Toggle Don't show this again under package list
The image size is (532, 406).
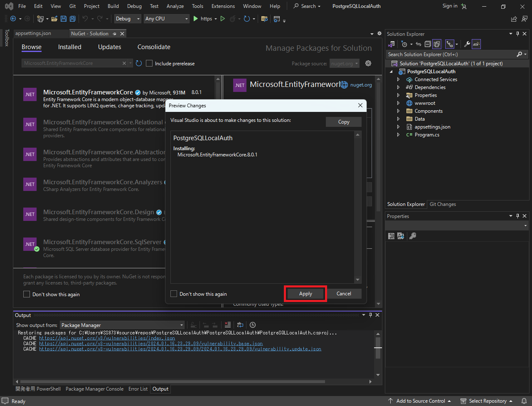(x=27, y=294)
